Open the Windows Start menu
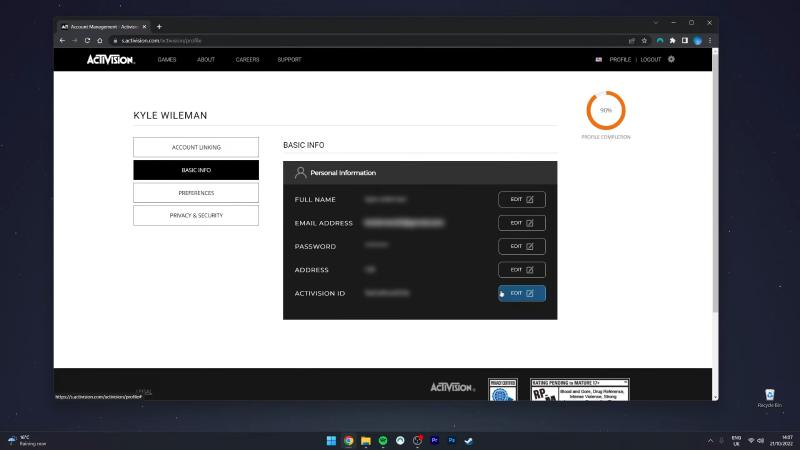This screenshot has height=450, width=800. [331, 440]
